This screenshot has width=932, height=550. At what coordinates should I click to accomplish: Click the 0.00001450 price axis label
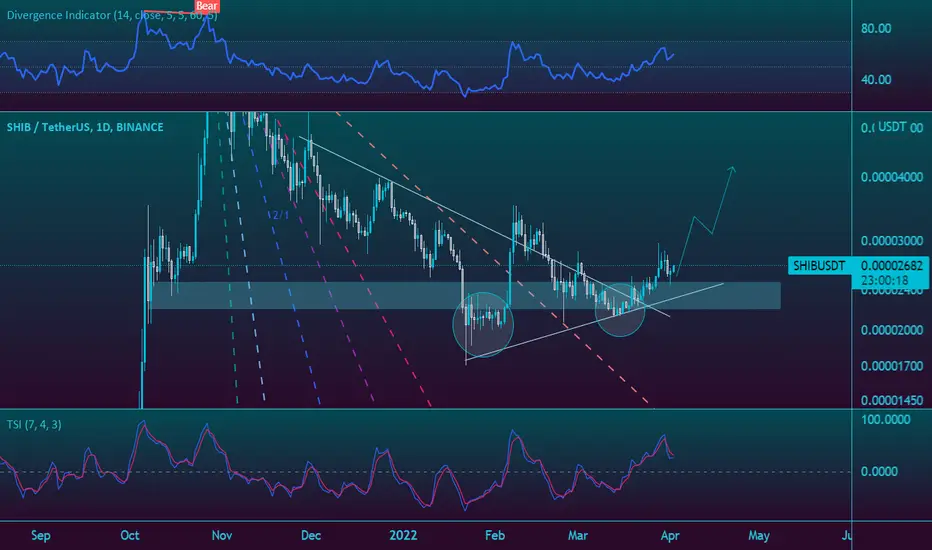892,400
